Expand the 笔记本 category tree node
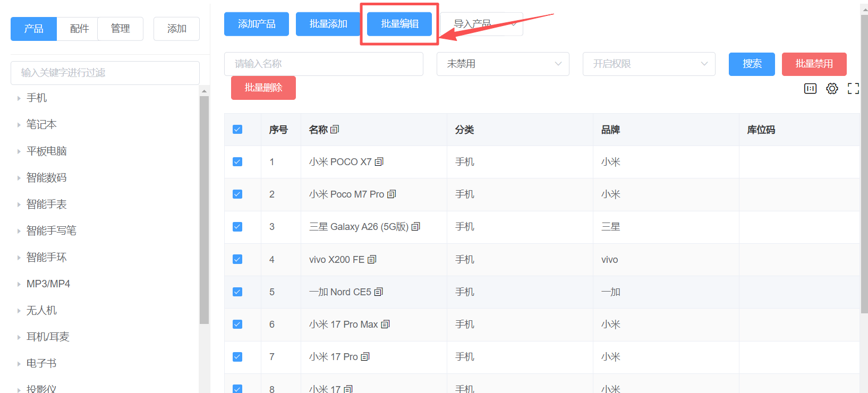 (19, 125)
